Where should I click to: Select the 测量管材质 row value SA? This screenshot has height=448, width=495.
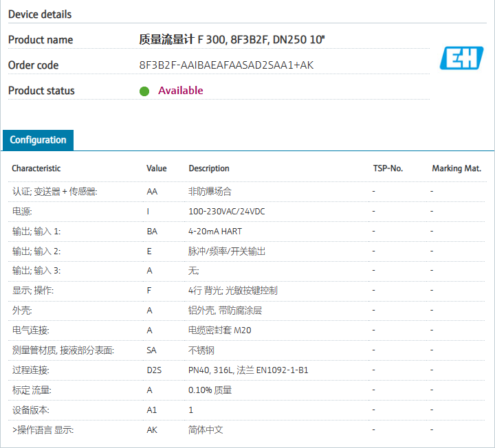point(151,350)
